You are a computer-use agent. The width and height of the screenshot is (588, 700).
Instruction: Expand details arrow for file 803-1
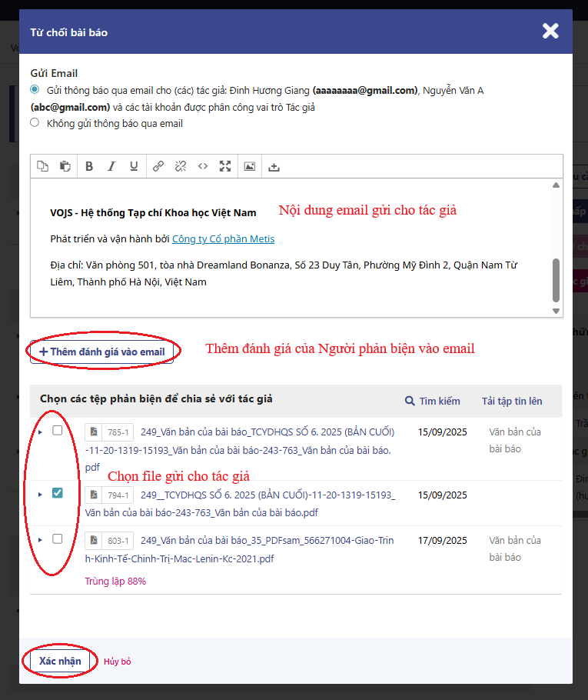pos(40,540)
